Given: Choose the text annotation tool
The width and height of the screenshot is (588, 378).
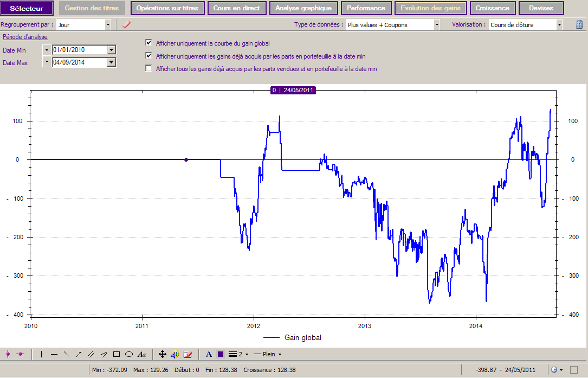Looking at the screenshot, I should pos(142,354).
